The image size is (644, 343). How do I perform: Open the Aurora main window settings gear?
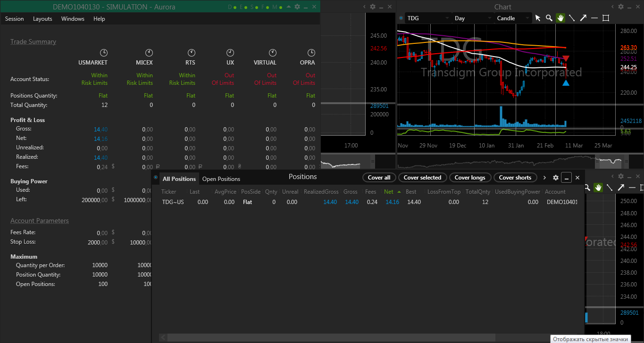[297, 7]
